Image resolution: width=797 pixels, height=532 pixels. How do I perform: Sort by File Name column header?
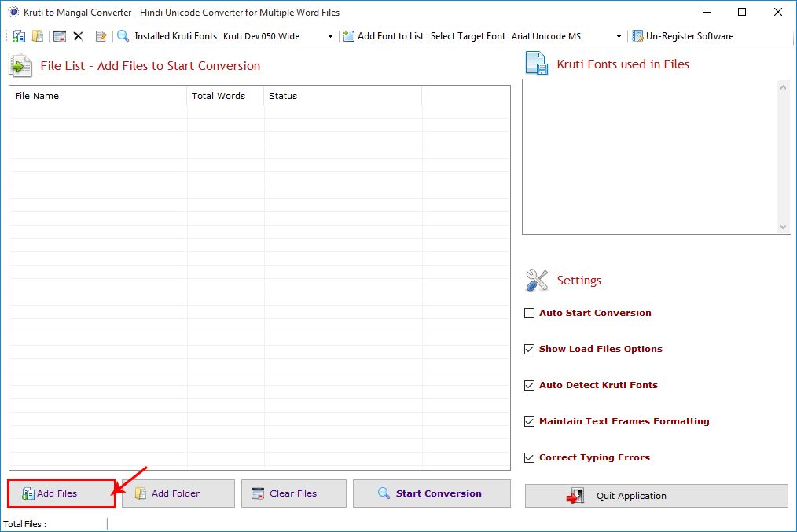[x=98, y=96]
